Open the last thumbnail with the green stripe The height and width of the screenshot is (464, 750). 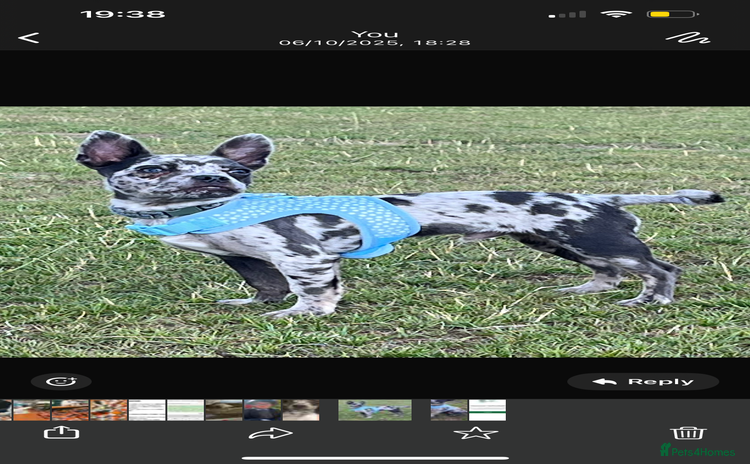coord(488,409)
